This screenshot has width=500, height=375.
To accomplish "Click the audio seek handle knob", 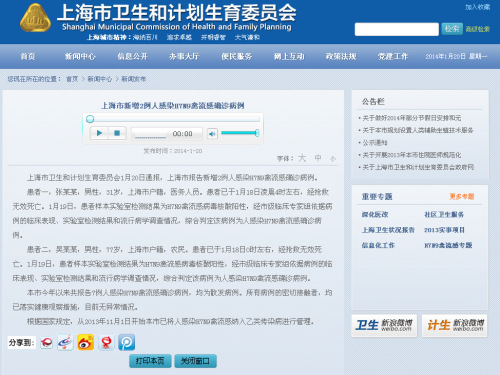I will [x=90, y=119].
